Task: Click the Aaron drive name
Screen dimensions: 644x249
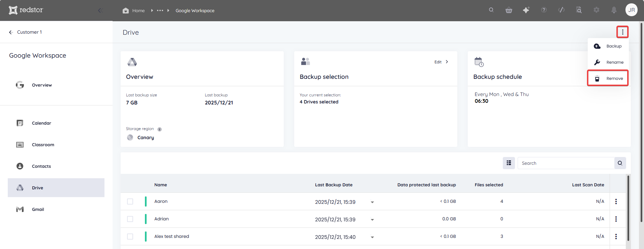Action: click(161, 201)
